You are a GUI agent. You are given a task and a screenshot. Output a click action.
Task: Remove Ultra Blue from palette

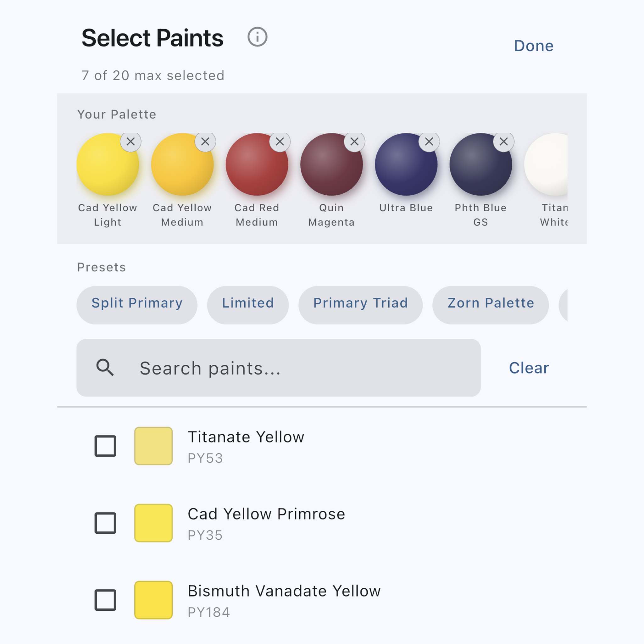click(429, 142)
